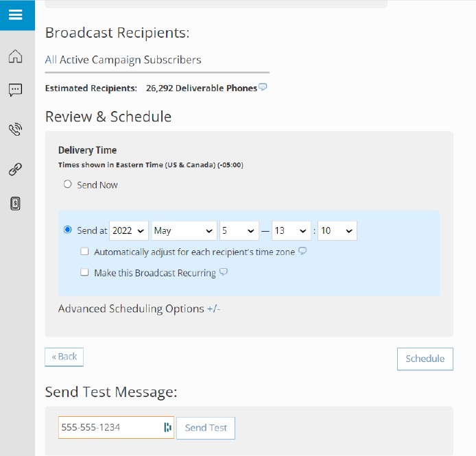
Task: Open the month dropdown showing May
Action: pos(184,231)
